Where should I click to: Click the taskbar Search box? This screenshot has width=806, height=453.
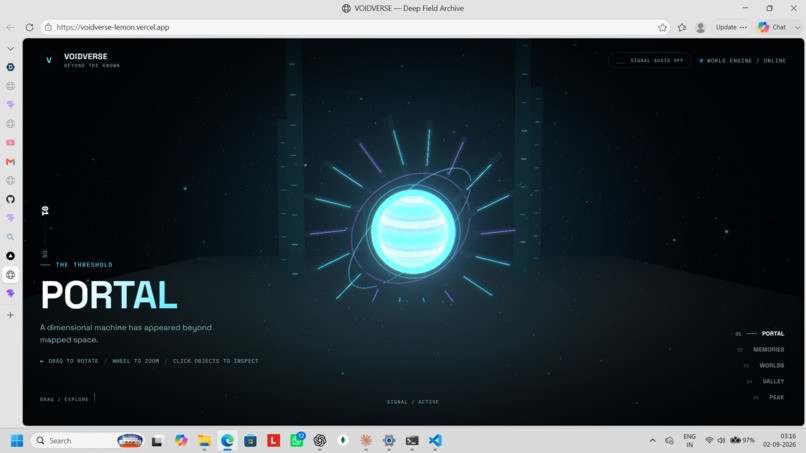(x=87, y=441)
